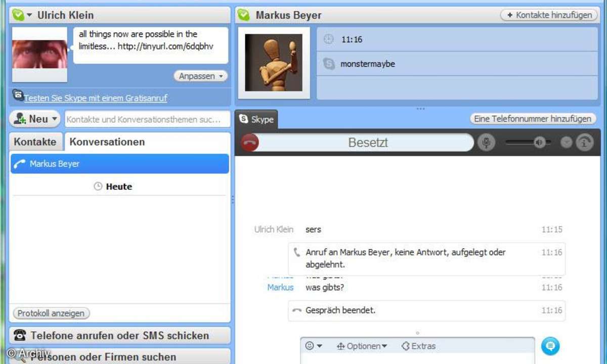Click Eine Telefonnummer hinzufügen button

pyautogui.click(x=534, y=119)
